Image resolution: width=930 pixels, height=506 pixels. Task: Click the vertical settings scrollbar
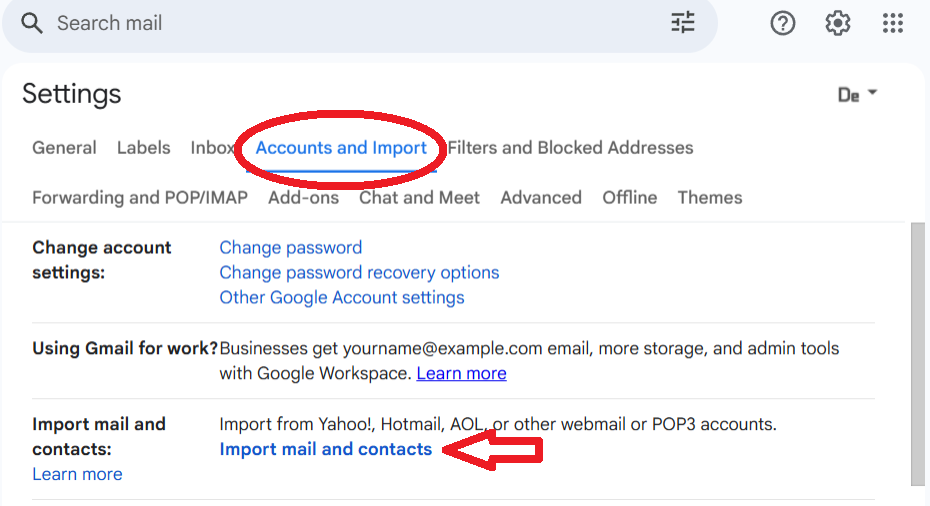pyautogui.click(x=918, y=354)
